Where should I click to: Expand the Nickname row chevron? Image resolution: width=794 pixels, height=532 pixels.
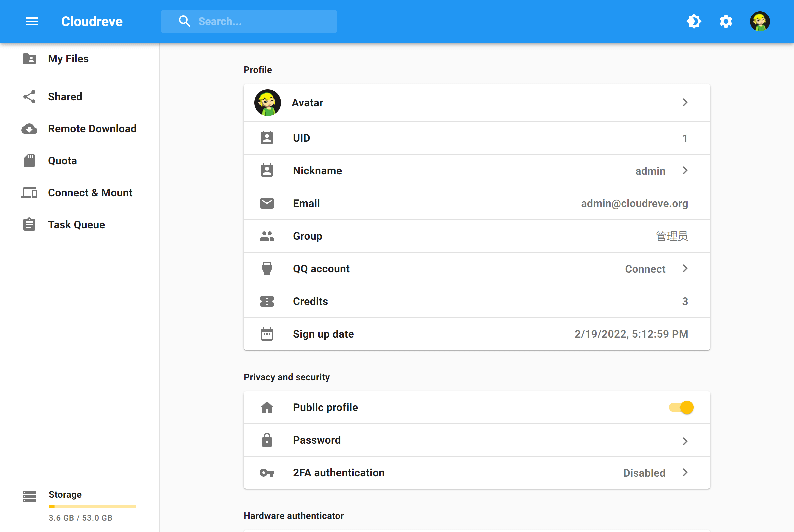(x=685, y=170)
